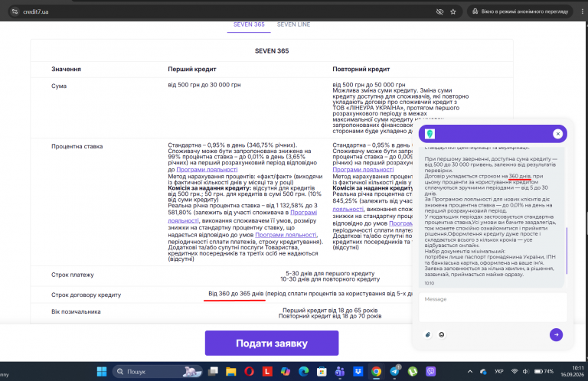The image size is (588, 381).
Task: Click the Строк платежу row label
Action: point(73,275)
